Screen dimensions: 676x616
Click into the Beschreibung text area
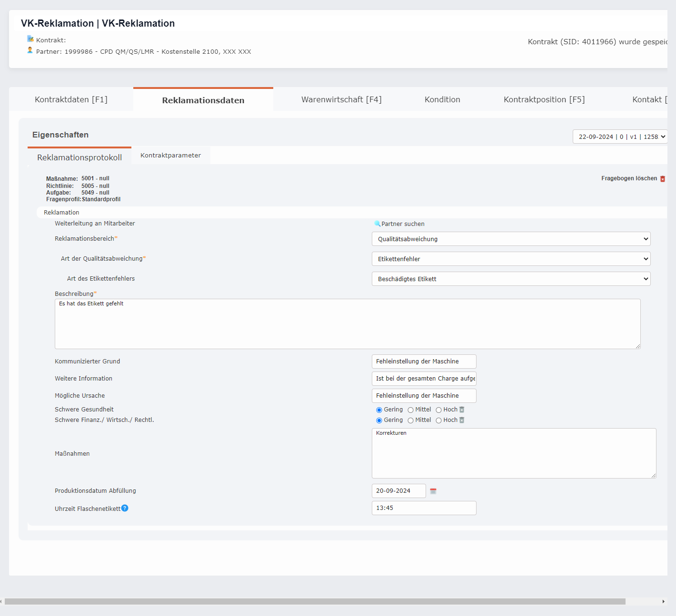tap(348, 324)
